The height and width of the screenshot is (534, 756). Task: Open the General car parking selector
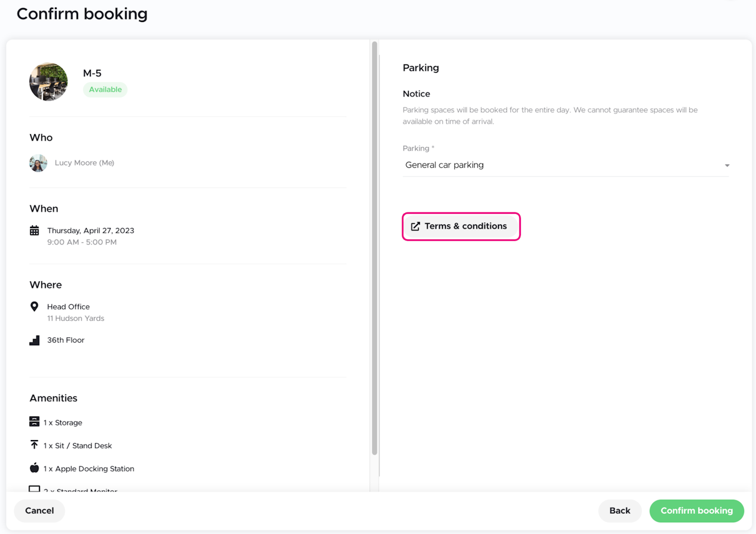point(561,165)
